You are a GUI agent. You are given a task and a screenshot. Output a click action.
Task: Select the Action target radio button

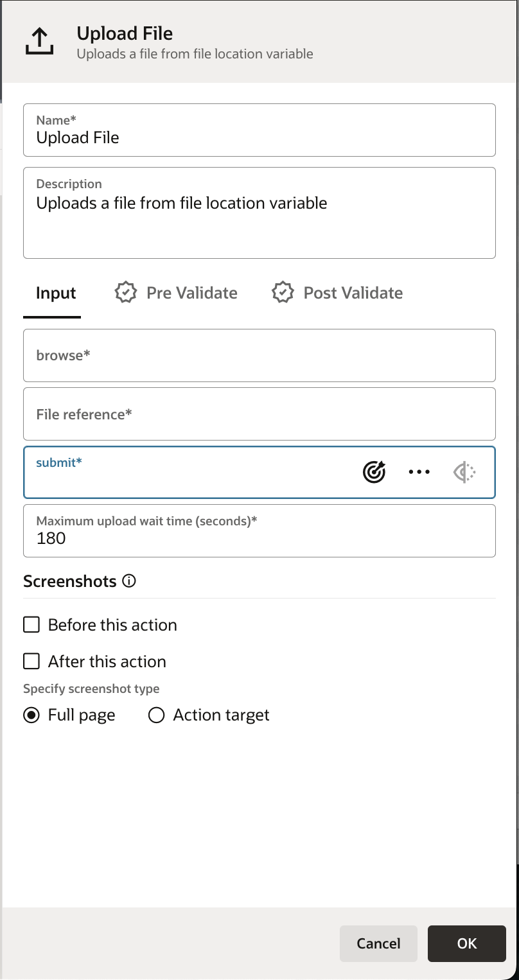(x=156, y=715)
